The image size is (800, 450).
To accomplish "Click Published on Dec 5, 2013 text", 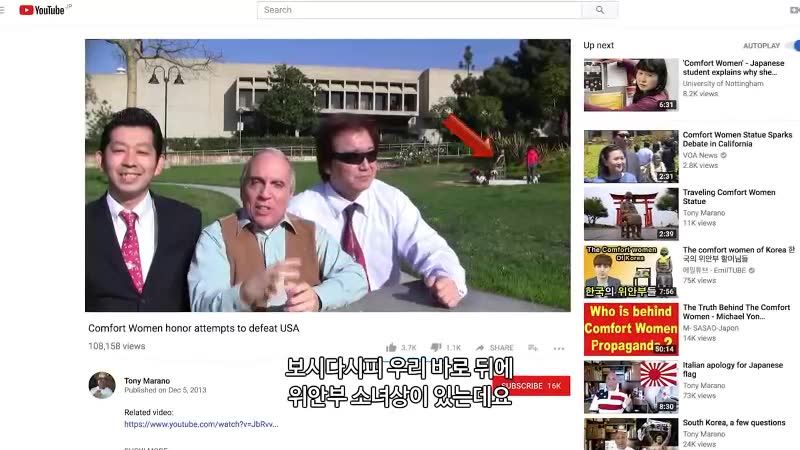I will (165, 390).
